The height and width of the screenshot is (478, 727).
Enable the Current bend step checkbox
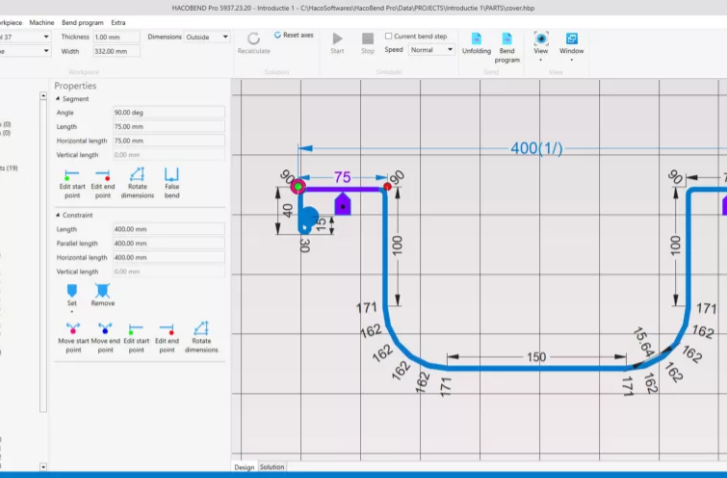point(389,36)
